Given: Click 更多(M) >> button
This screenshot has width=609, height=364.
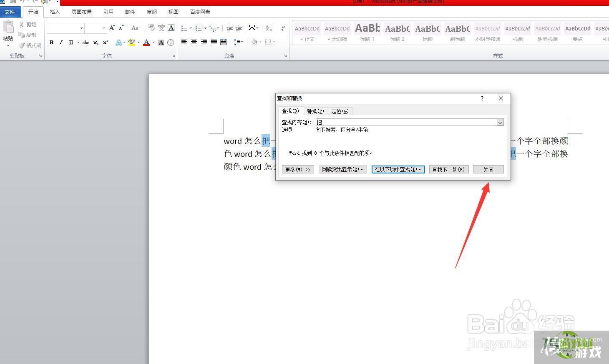Looking at the screenshot, I should [298, 169].
